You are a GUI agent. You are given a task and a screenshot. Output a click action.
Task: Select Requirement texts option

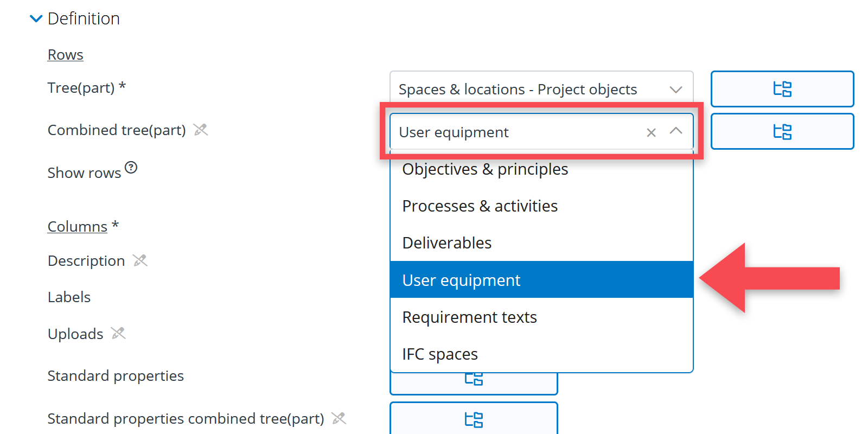(x=469, y=317)
